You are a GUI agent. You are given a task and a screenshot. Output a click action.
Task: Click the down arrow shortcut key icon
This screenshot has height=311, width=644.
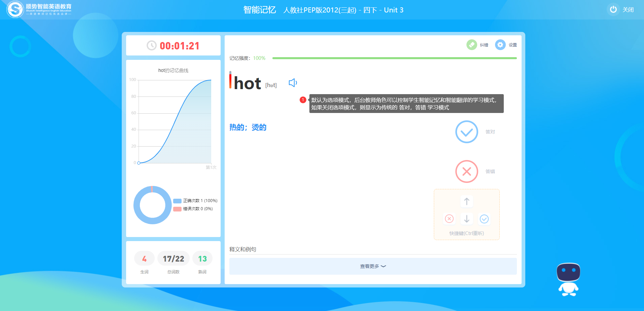click(466, 219)
